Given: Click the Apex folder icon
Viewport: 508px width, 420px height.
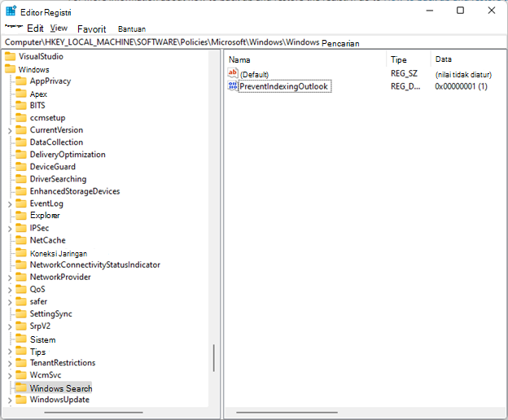Looking at the screenshot, I should pos(21,94).
